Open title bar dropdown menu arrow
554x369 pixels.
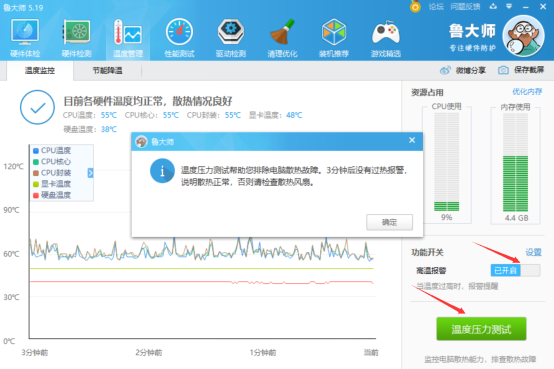tap(509, 6)
